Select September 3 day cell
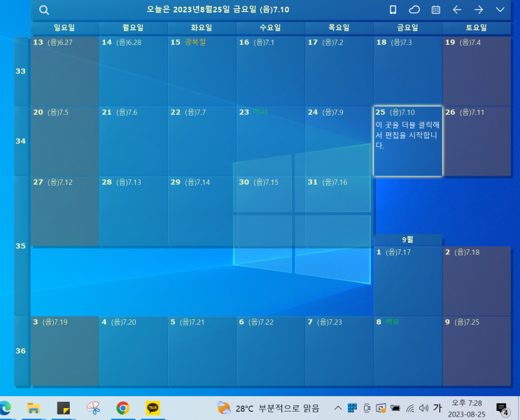 64,351
